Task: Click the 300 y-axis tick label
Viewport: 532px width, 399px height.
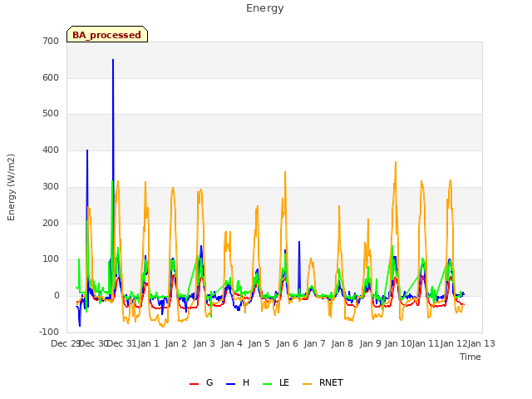Action: [51, 186]
